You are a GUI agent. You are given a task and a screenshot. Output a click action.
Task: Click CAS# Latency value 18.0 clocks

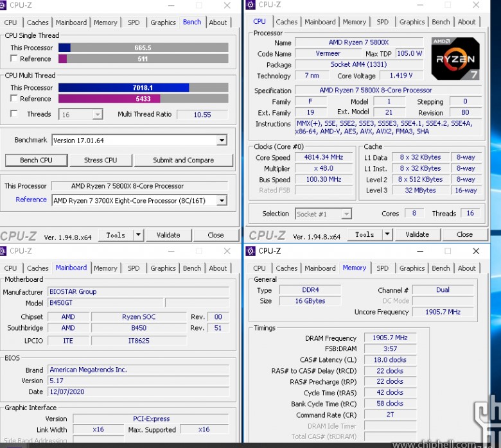click(x=390, y=360)
